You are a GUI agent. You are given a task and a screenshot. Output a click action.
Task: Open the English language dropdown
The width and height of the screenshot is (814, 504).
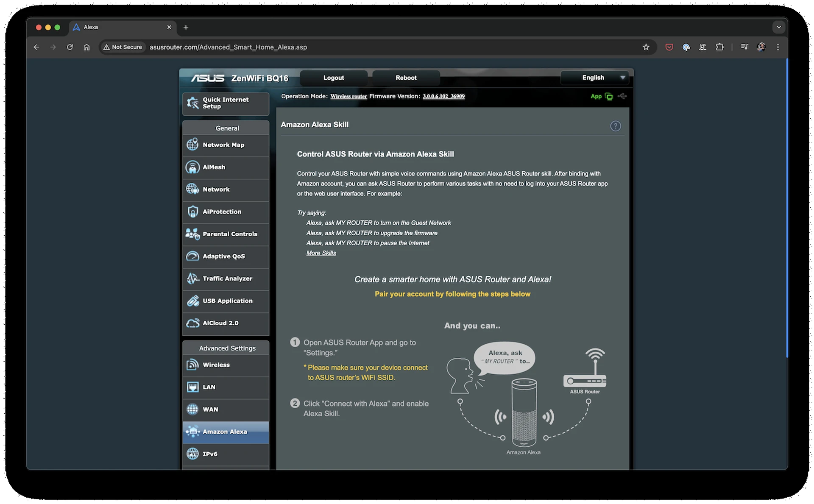(x=594, y=78)
